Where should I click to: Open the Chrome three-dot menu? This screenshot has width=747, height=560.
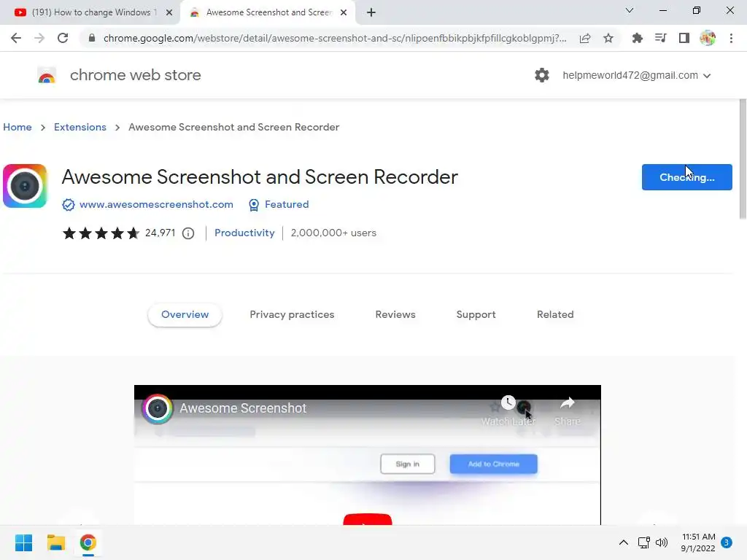731,38
